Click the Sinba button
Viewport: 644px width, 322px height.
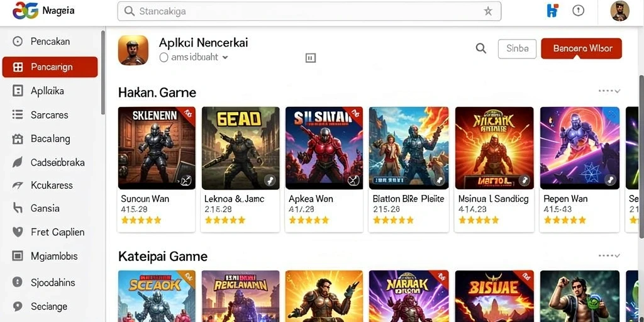pos(517,48)
